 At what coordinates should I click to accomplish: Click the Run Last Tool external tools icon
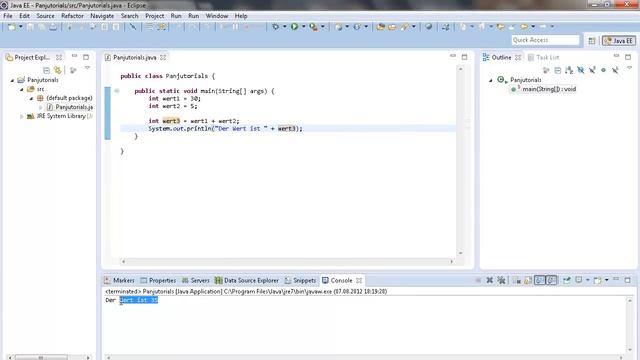pyautogui.click(x=313, y=27)
